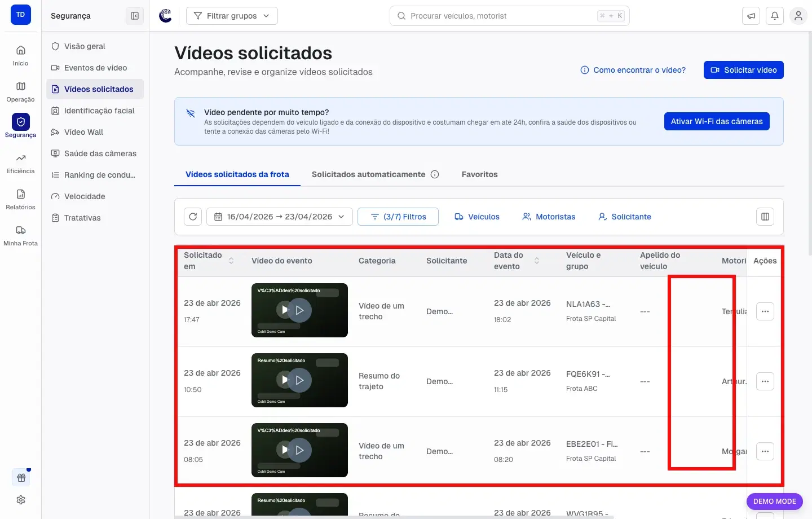
Task: Open the Segurança shield section
Action: [x=20, y=126]
